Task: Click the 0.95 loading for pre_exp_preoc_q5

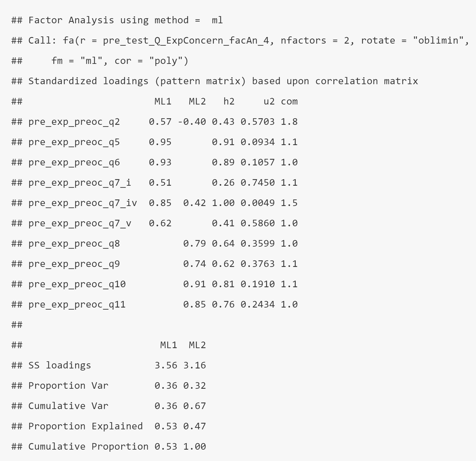Action: [160, 142]
